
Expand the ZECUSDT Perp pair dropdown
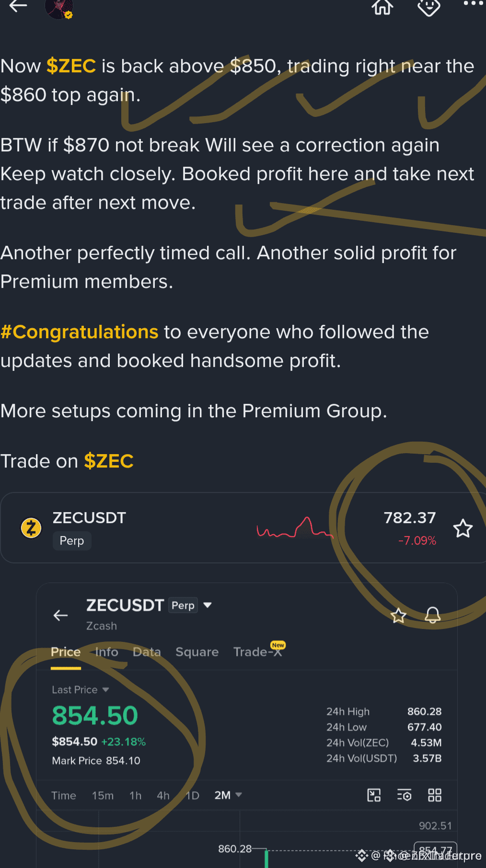pyautogui.click(x=208, y=605)
